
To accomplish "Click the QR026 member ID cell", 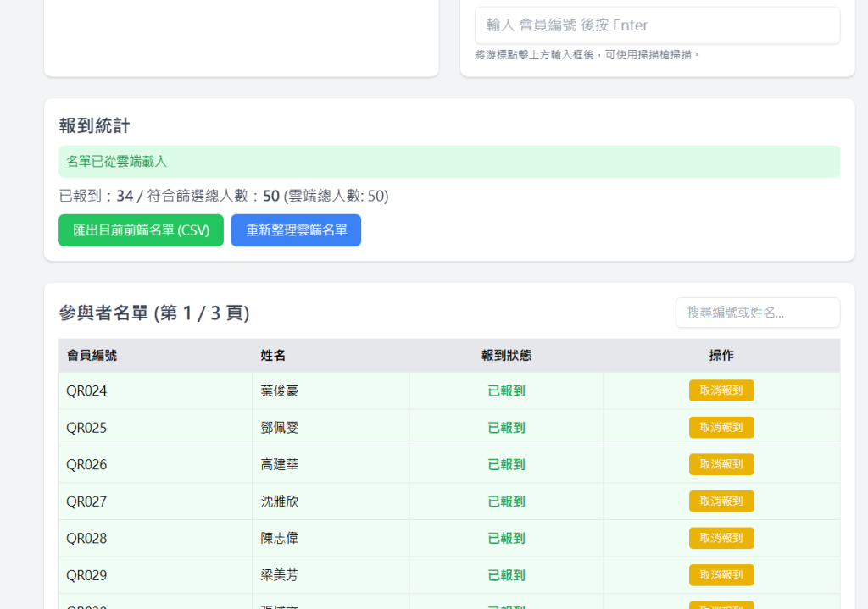I will [86, 465].
